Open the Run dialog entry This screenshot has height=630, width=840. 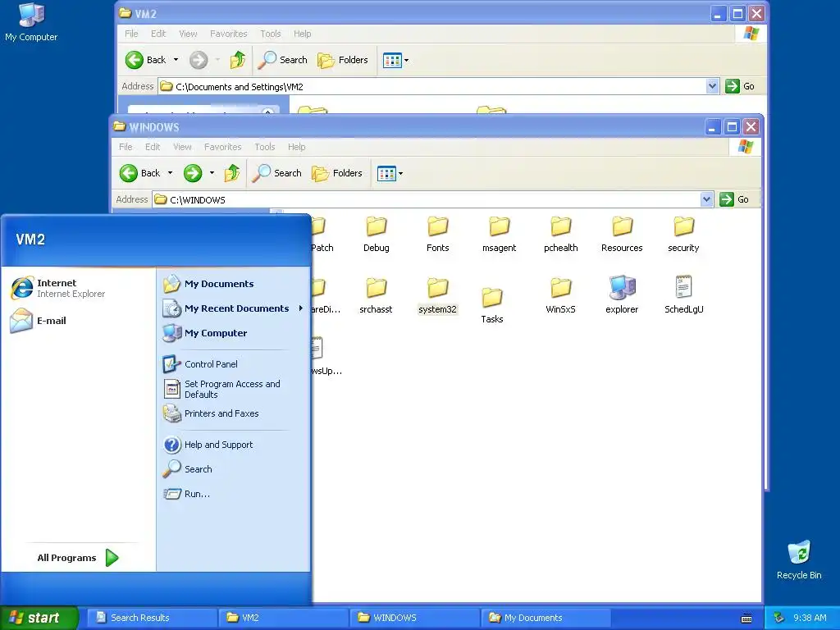(x=186, y=494)
